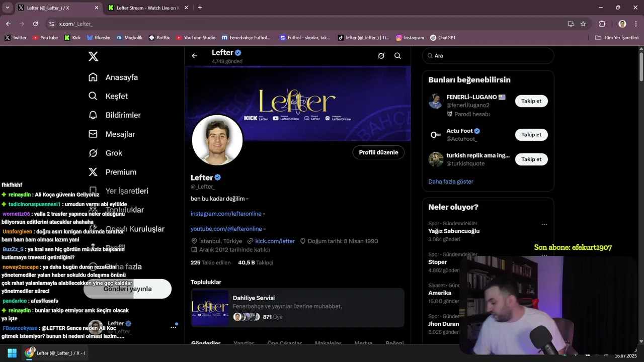This screenshot has height=362, width=644.
Task: Open Bluesky bookmark
Action: coord(99,38)
